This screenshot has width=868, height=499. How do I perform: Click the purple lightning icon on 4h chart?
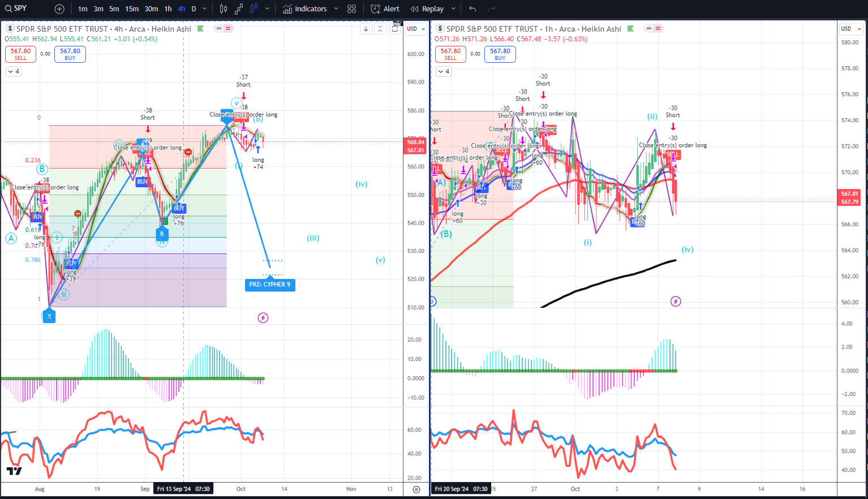[x=263, y=317]
